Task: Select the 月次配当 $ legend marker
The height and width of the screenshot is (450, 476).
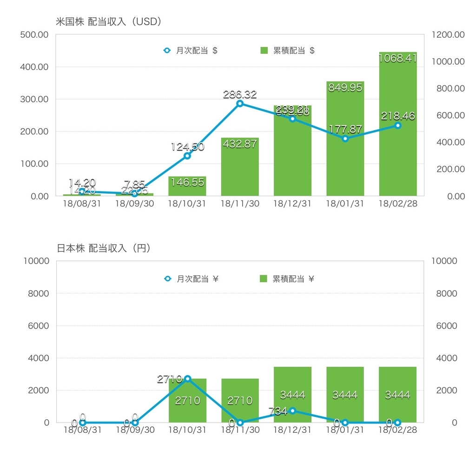Action: tap(167, 50)
